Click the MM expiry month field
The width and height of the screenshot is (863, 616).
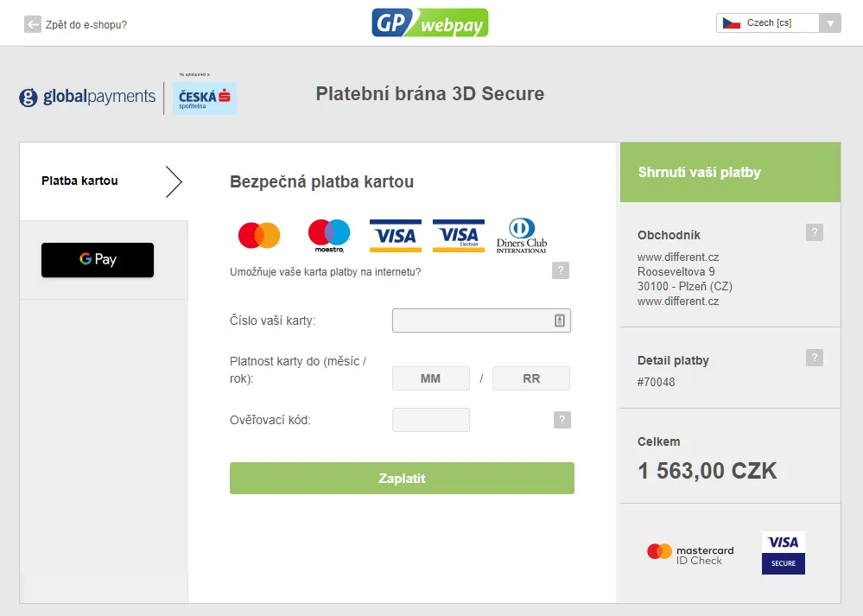pos(430,378)
